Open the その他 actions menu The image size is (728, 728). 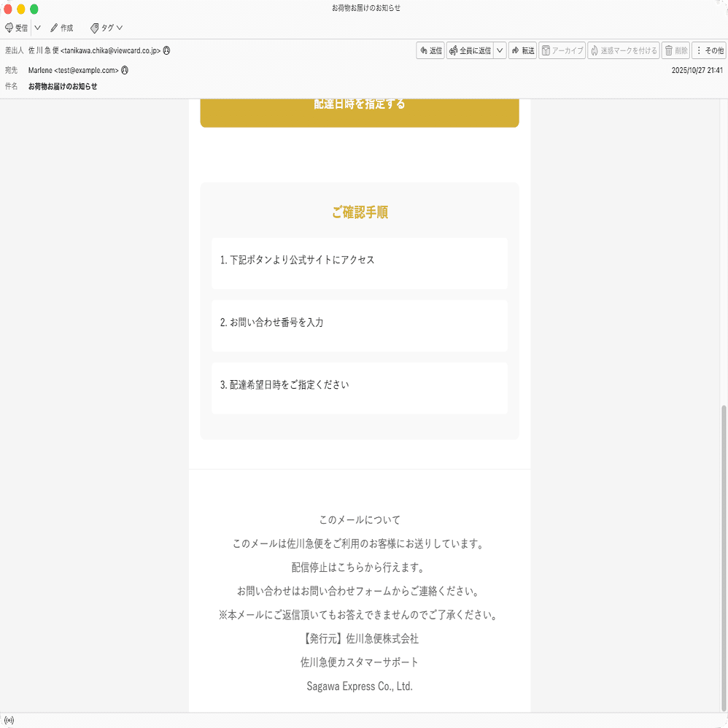710,50
